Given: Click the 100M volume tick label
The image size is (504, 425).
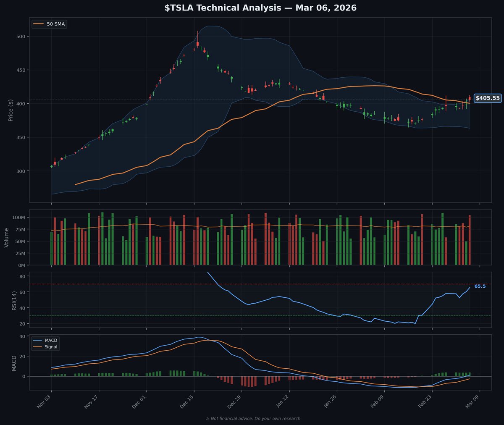Looking at the screenshot, I should (x=19, y=218).
